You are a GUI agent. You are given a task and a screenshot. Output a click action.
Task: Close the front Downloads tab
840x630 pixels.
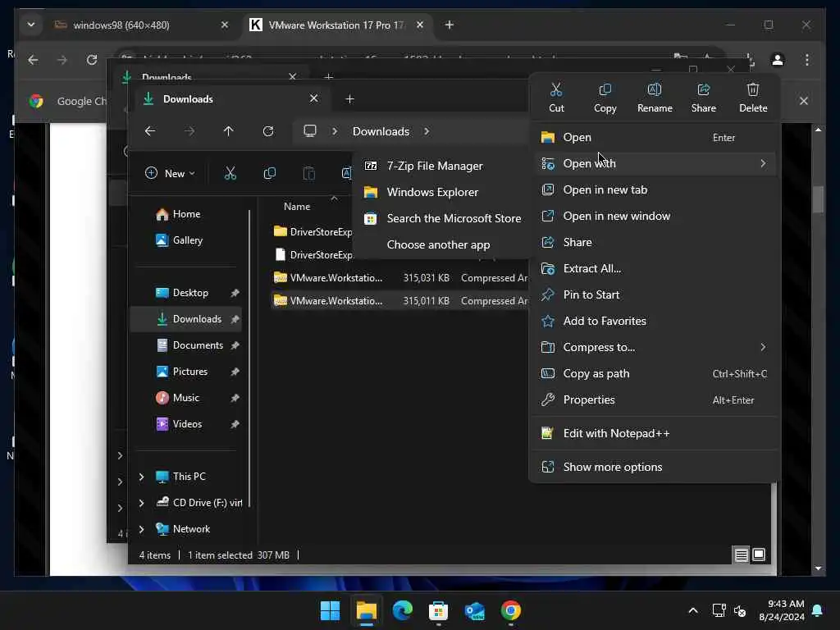(314, 98)
